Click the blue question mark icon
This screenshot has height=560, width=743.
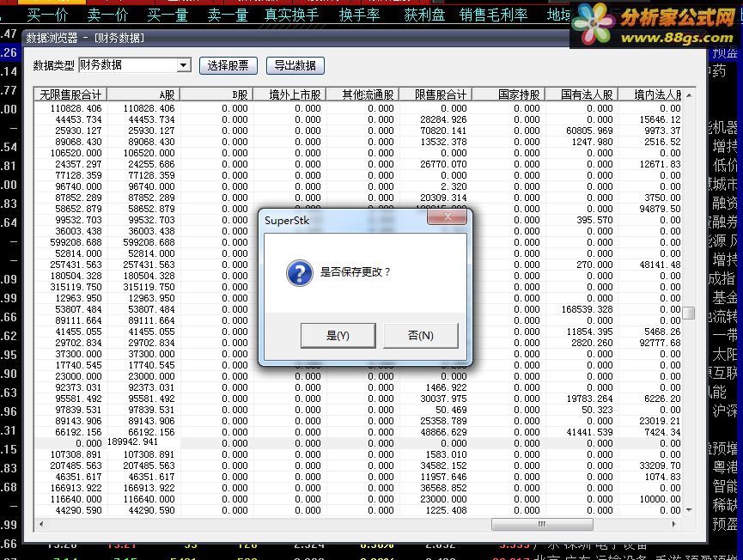[300, 273]
